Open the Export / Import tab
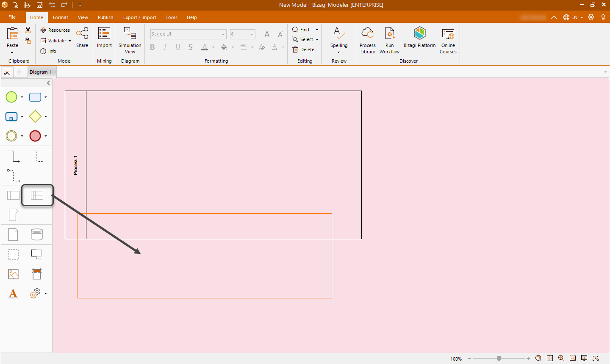Image resolution: width=610 pixels, height=364 pixels. (139, 17)
